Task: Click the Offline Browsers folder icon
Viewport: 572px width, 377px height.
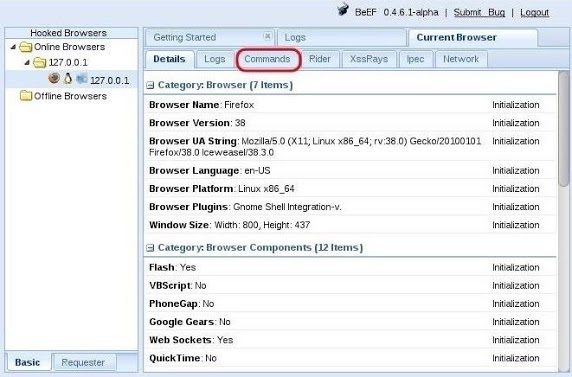Action: click(26, 96)
